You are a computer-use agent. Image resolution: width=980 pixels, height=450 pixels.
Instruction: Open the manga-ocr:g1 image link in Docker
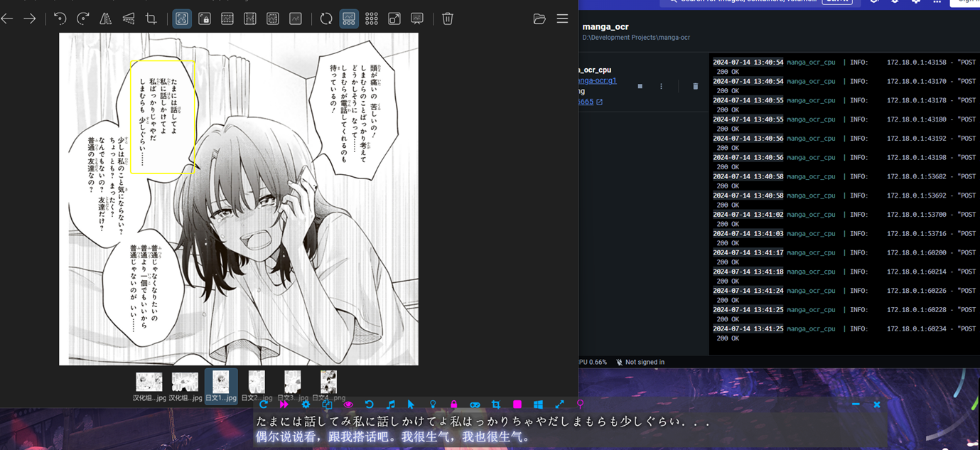click(598, 80)
